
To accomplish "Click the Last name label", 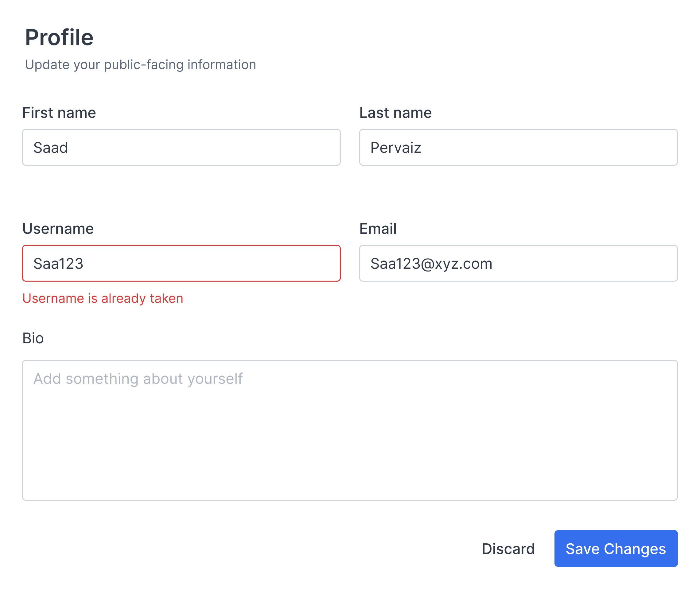I will [396, 113].
